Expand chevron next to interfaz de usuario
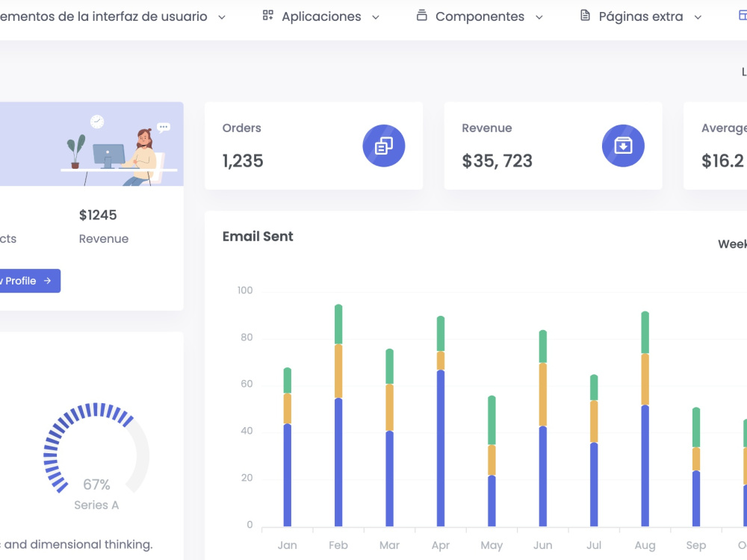747x560 pixels. (x=222, y=18)
